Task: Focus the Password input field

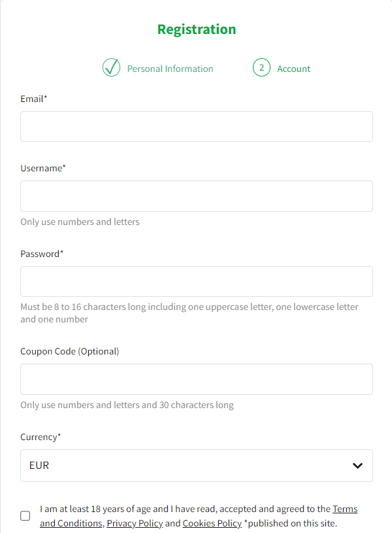Action: click(x=197, y=281)
